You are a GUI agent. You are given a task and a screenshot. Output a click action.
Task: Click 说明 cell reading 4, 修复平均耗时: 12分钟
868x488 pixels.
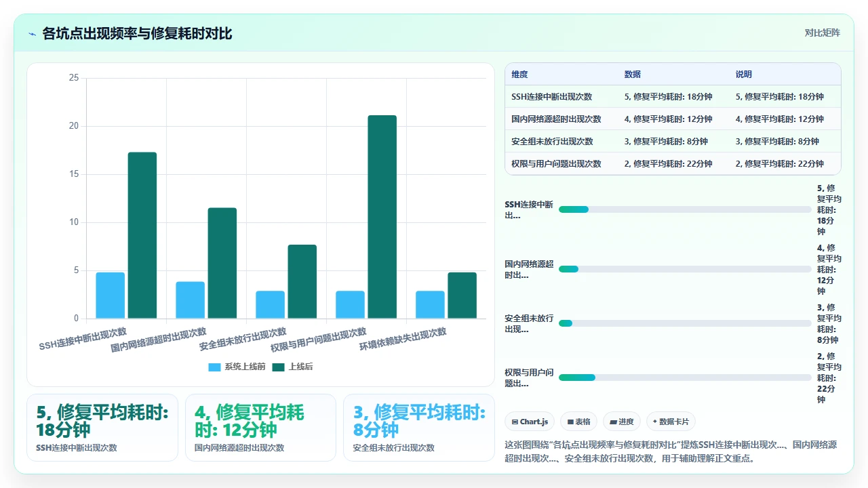(x=779, y=119)
